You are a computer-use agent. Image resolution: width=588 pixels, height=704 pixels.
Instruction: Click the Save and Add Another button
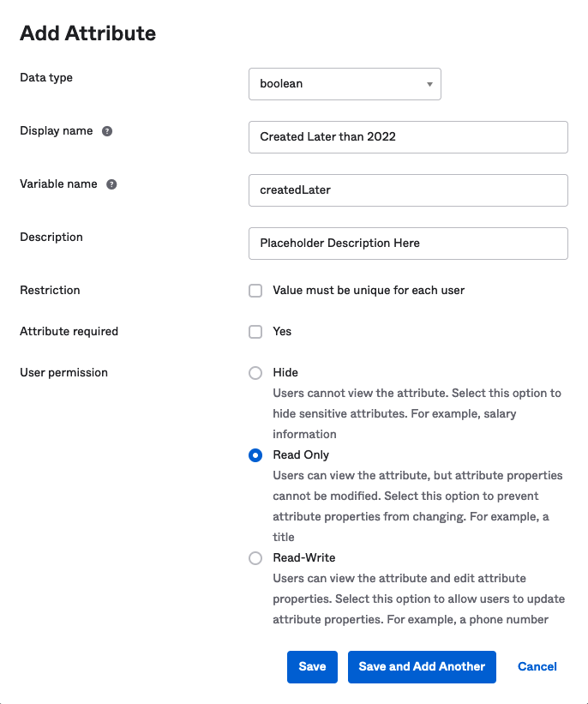tap(422, 666)
